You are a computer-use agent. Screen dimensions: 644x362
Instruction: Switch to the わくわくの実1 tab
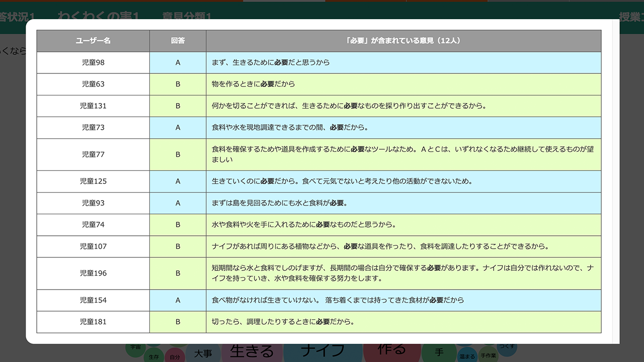click(98, 17)
